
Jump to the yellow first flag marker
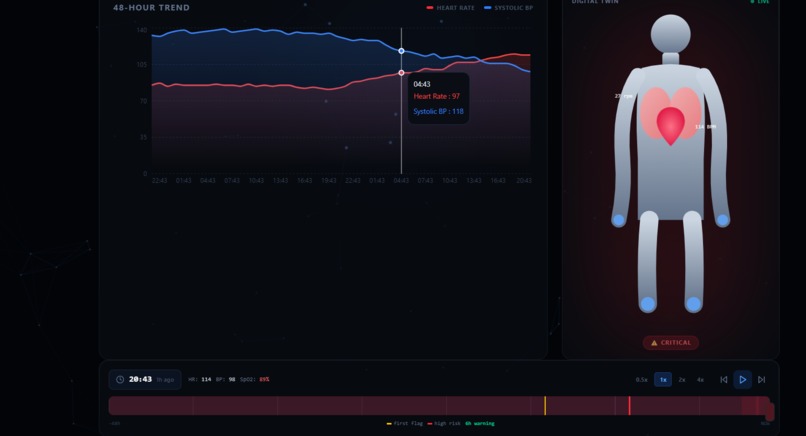[545, 406]
